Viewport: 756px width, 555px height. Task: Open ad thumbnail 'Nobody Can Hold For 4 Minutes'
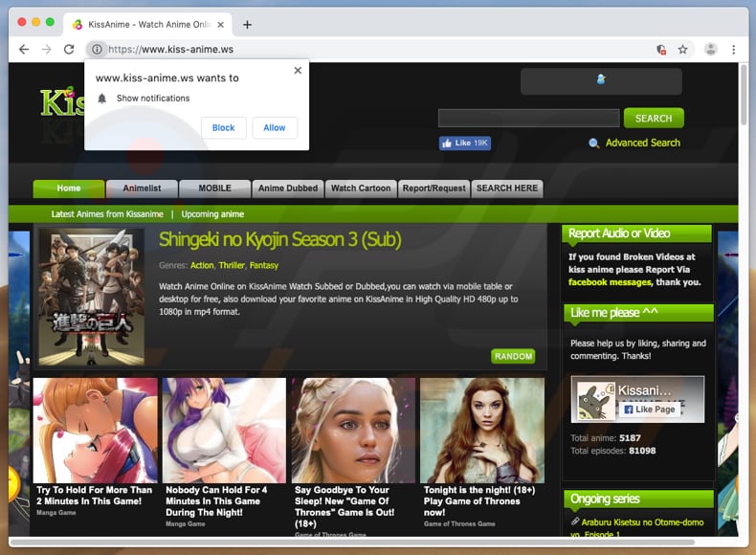click(224, 430)
